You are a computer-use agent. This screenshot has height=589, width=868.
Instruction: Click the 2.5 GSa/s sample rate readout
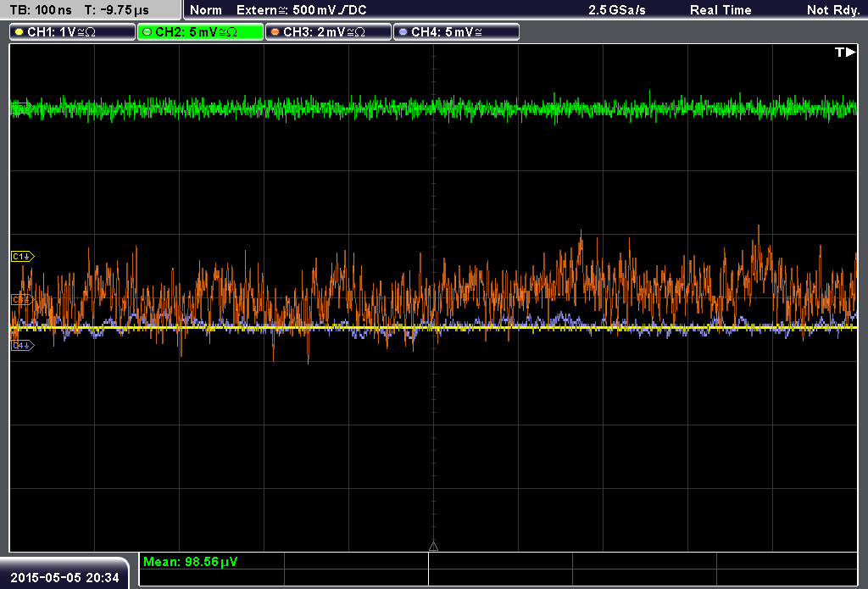pyautogui.click(x=617, y=10)
